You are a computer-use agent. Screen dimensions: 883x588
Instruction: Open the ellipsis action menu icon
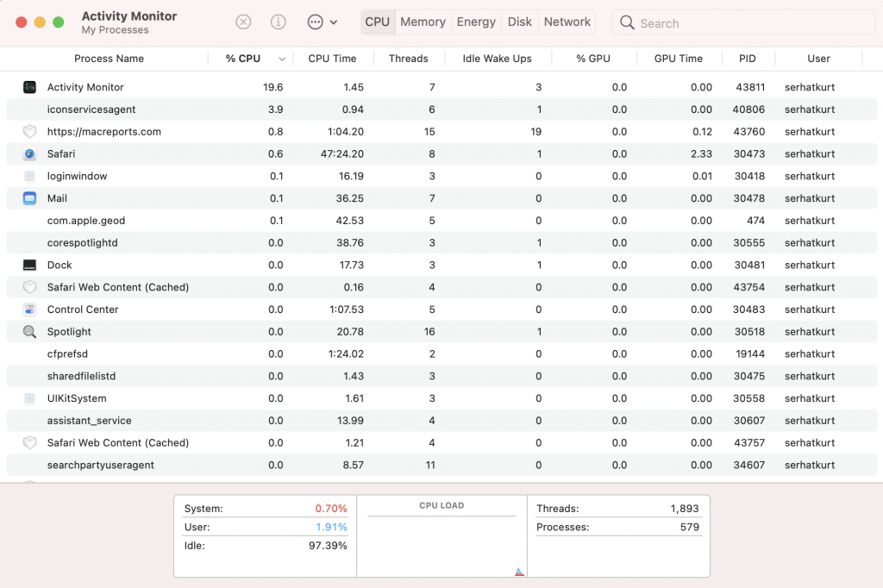(x=316, y=22)
